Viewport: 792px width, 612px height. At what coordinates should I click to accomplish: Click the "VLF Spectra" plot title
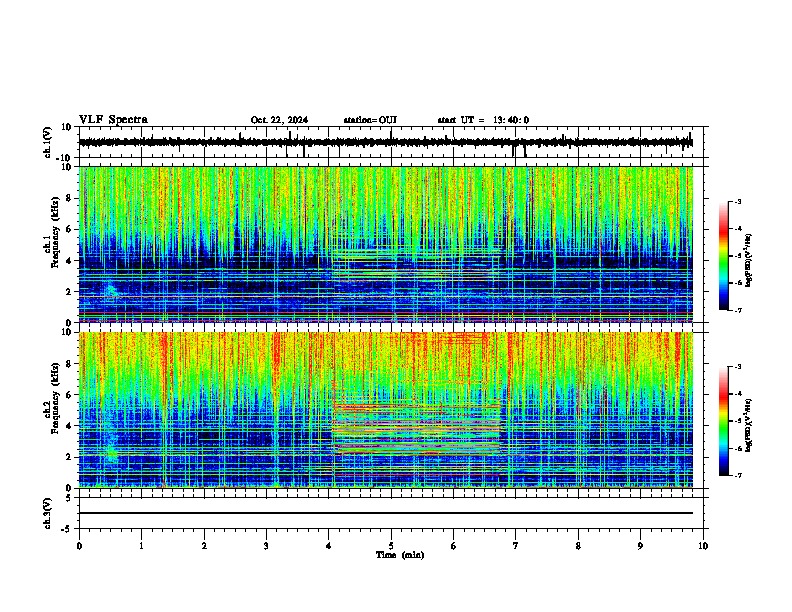tap(113, 120)
